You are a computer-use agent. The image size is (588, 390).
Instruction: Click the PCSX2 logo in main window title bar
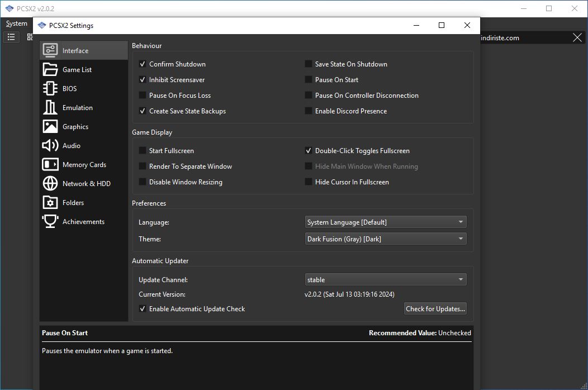click(10, 8)
